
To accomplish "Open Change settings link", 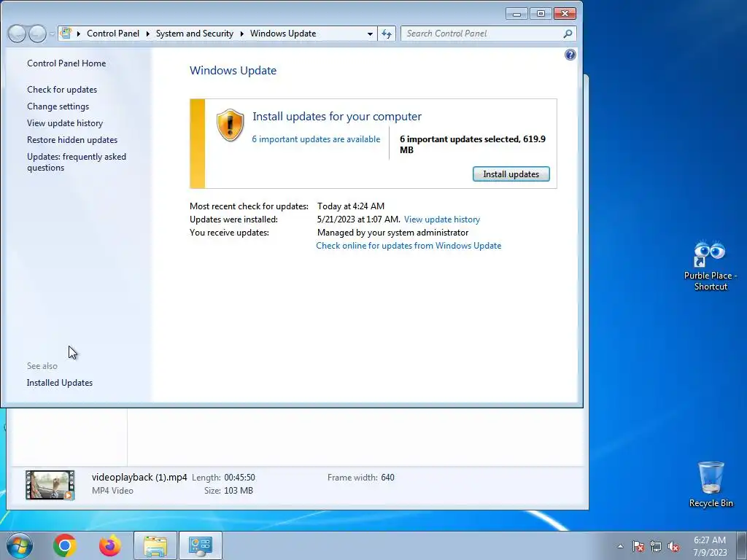I will [58, 106].
